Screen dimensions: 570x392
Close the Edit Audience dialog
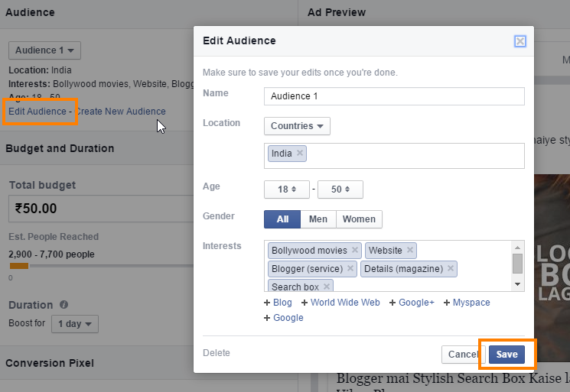click(x=520, y=41)
